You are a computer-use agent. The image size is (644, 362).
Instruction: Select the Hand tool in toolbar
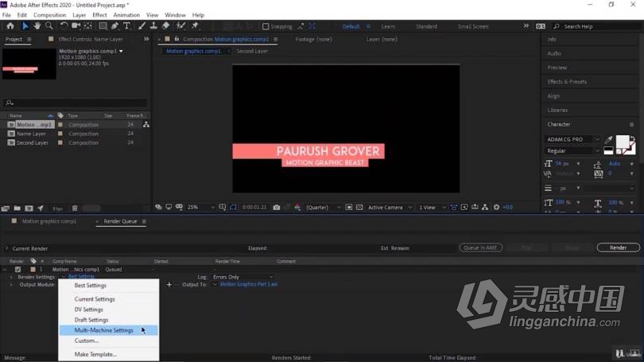click(x=37, y=26)
